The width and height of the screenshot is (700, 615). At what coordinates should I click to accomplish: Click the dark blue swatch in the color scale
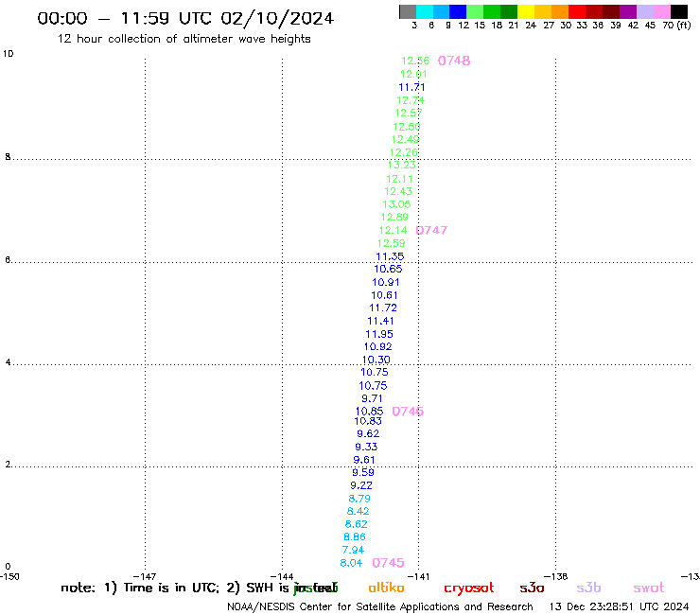click(458, 11)
